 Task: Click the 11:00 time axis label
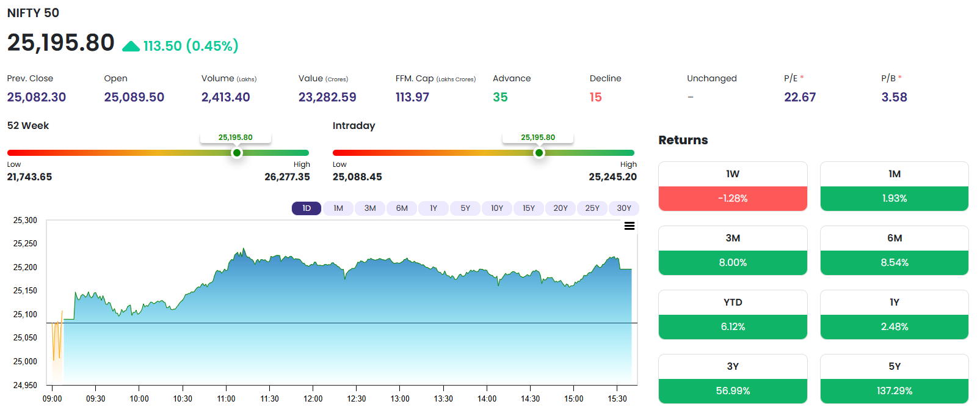(226, 398)
